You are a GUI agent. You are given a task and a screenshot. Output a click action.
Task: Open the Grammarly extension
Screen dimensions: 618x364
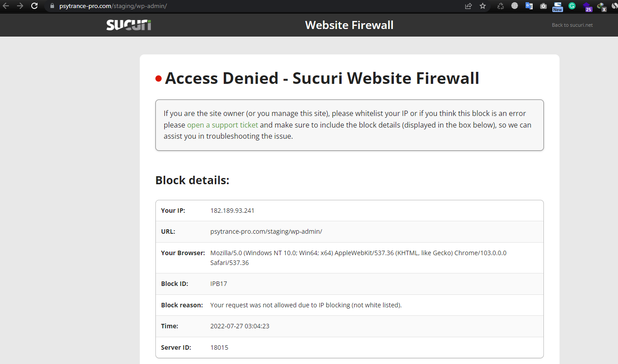tap(572, 6)
